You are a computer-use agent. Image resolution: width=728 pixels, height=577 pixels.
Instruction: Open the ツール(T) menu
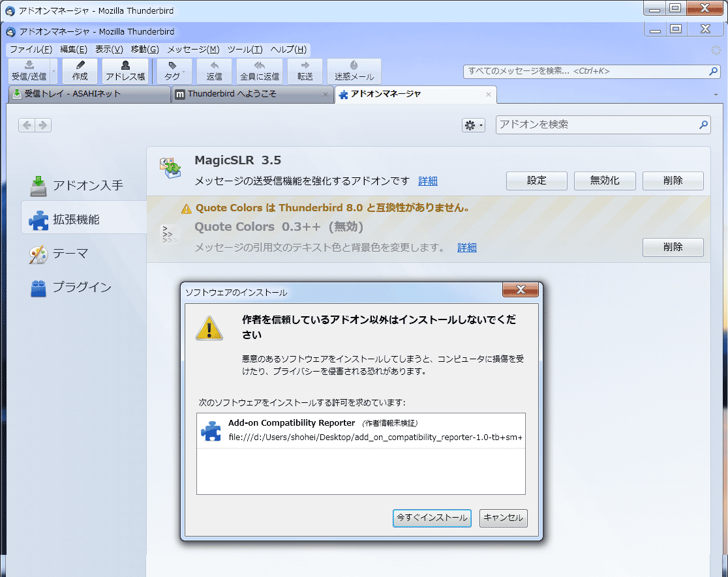245,49
